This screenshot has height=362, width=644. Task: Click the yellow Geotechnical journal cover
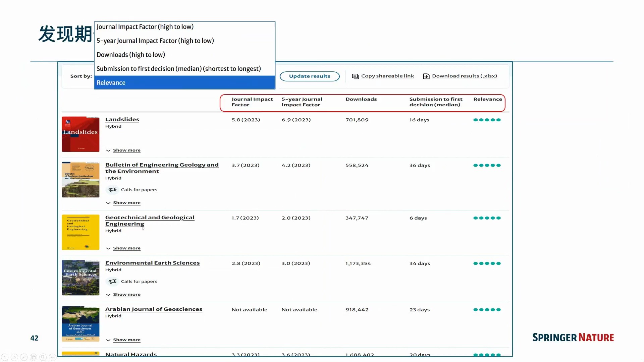(x=80, y=232)
